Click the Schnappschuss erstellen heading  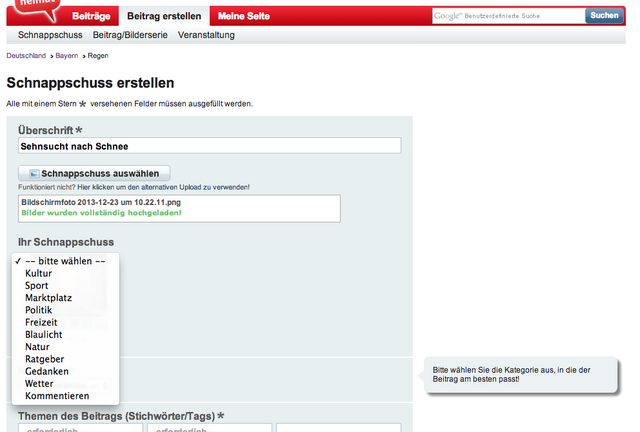pos(90,83)
